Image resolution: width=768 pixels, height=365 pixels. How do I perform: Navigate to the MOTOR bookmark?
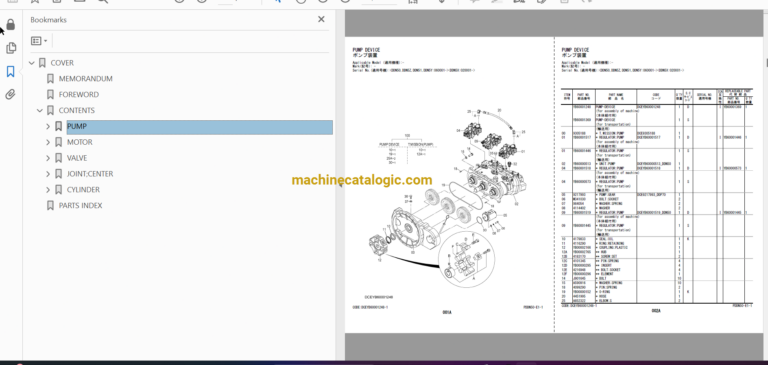pyautogui.click(x=79, y=142)
